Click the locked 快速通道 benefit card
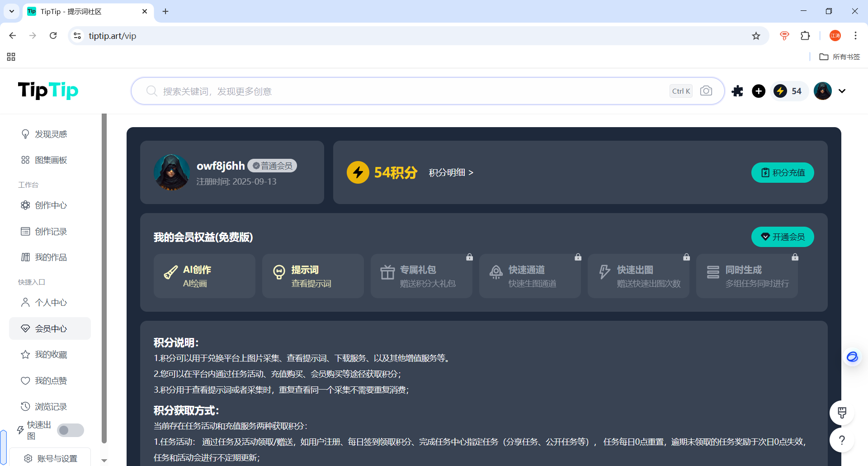Viewport: 868px width, 466px height. tap(530, 276)
